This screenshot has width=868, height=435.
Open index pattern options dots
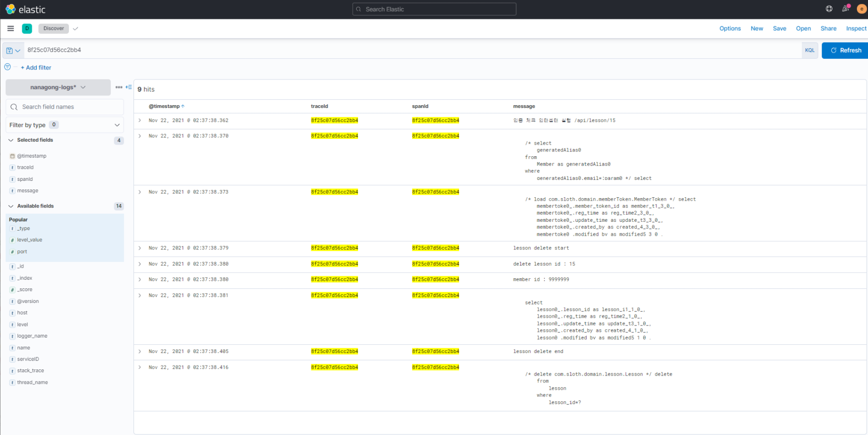tap(119, 87)
